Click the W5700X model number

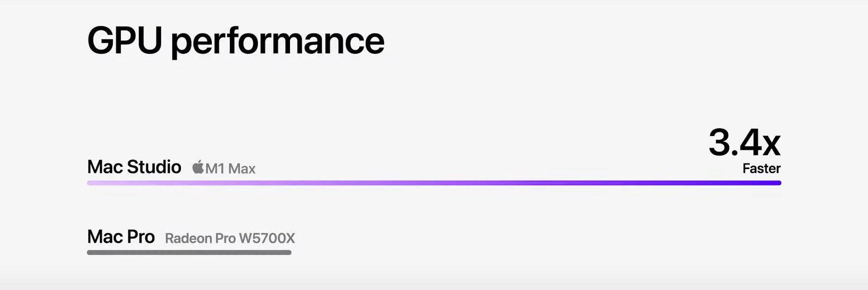[267, 238]
